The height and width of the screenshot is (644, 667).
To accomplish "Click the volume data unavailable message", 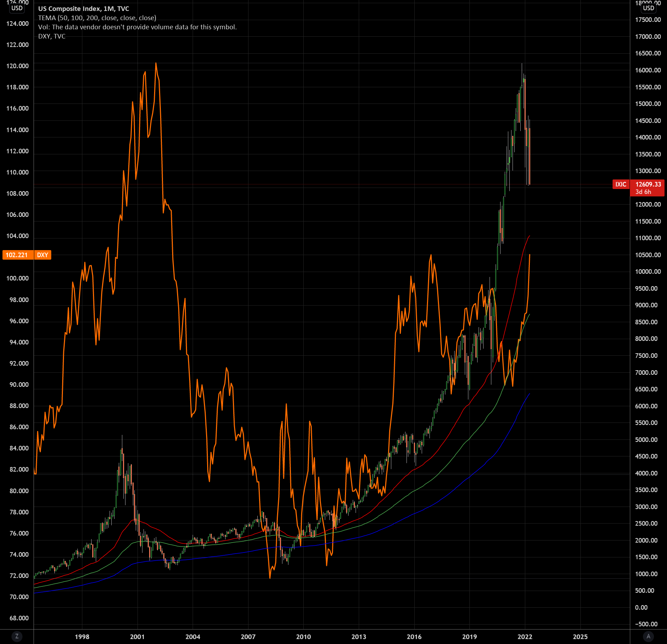I will click(x=138, y=27).
